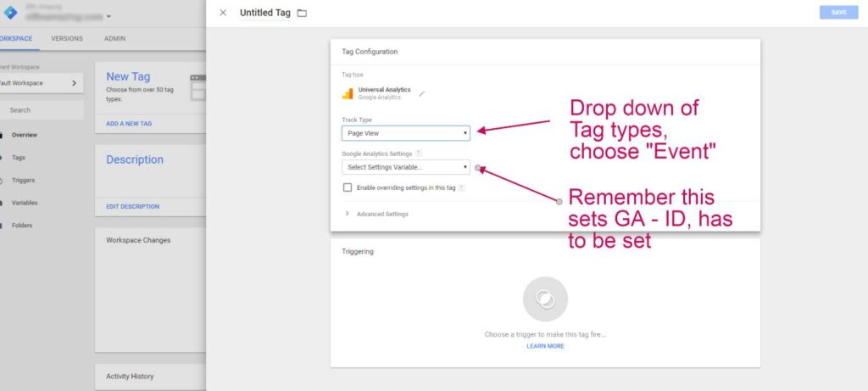Image resolution: width=868 pixels, height=391 pixels.
Task: Click the Description card heading
Action: point(135,159)
